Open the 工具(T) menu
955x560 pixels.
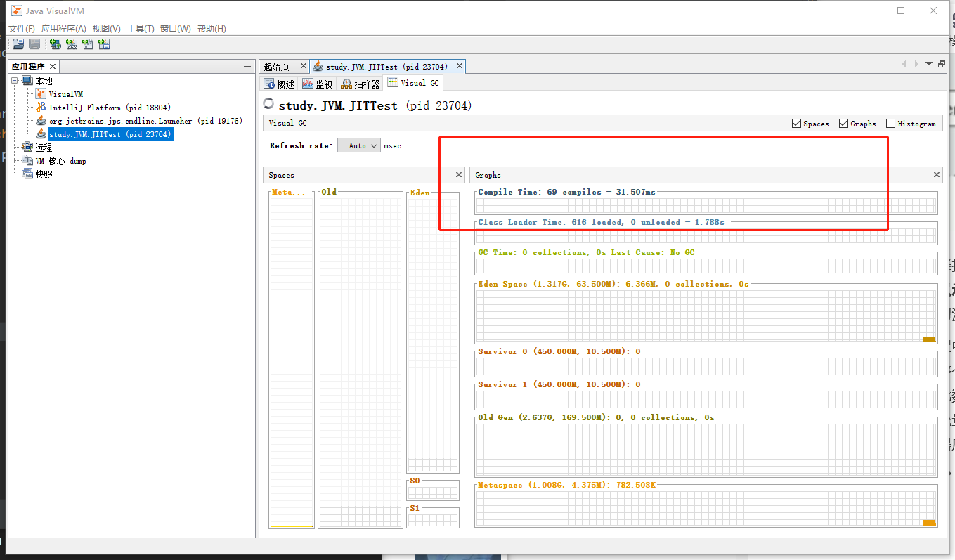pos(141,29)
